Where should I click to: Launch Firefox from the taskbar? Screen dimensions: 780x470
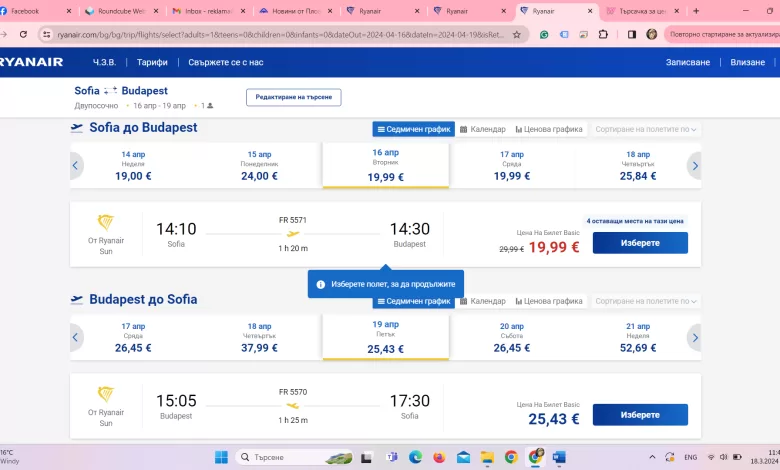click(x=439, y=457)
